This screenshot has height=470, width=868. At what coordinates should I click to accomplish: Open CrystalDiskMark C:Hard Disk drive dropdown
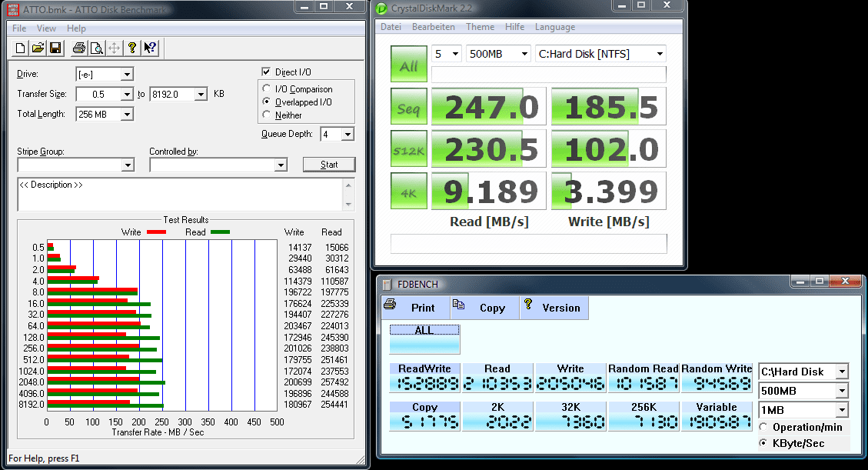coord(660,54)
